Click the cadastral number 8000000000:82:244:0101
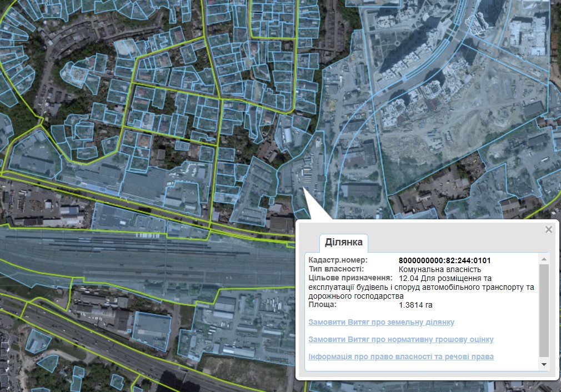Viewport: 561px width, 392px height. click(444, 260)
